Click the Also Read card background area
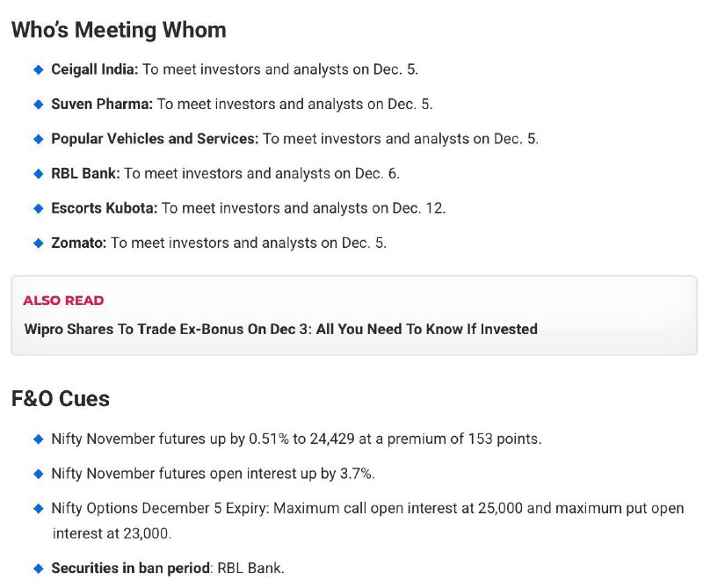Image resolution: width=703 pixels, height=588 pixels. coord(354,316)
